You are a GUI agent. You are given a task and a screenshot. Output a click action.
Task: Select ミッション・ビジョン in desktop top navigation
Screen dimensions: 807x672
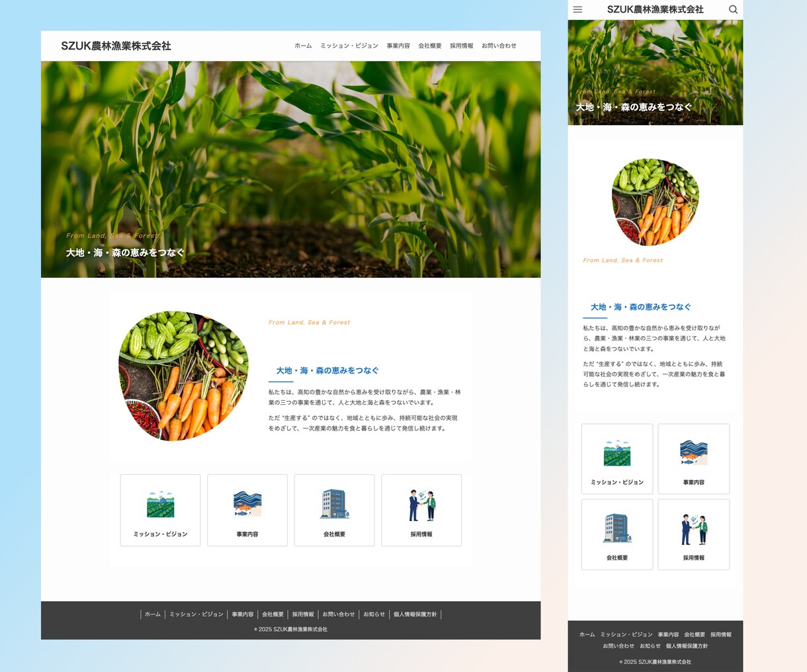(x=349, y=46)
